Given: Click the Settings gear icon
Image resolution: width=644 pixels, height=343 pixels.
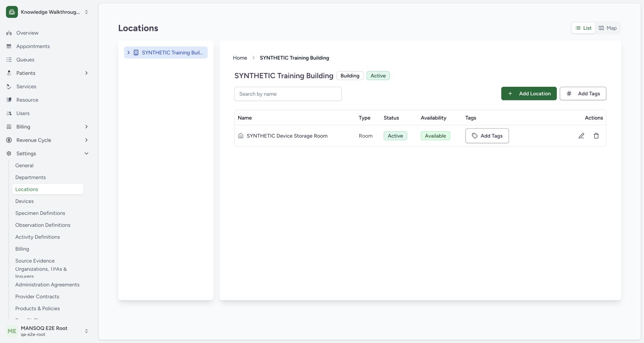Looking at the screenshot, I should 9,153.
